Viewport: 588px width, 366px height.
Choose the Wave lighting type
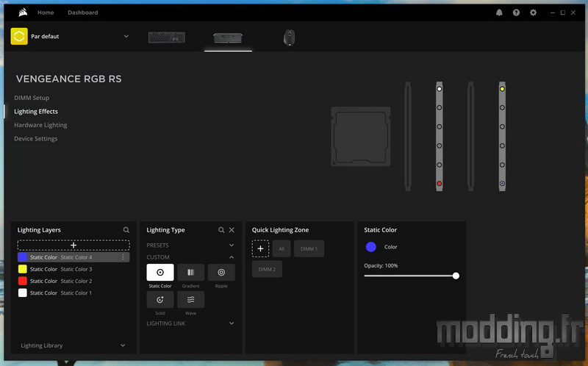click(x=190, y=300)
